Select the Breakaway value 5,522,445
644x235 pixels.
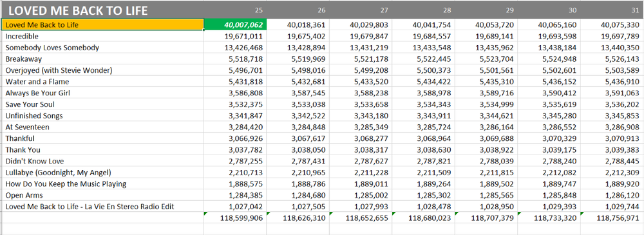pos(423,59)
